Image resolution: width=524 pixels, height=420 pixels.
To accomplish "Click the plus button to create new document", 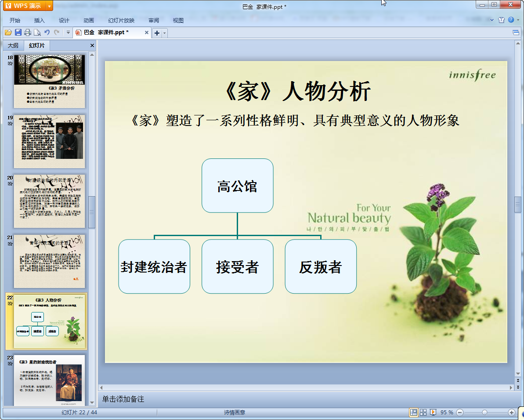I will (157, 33).
